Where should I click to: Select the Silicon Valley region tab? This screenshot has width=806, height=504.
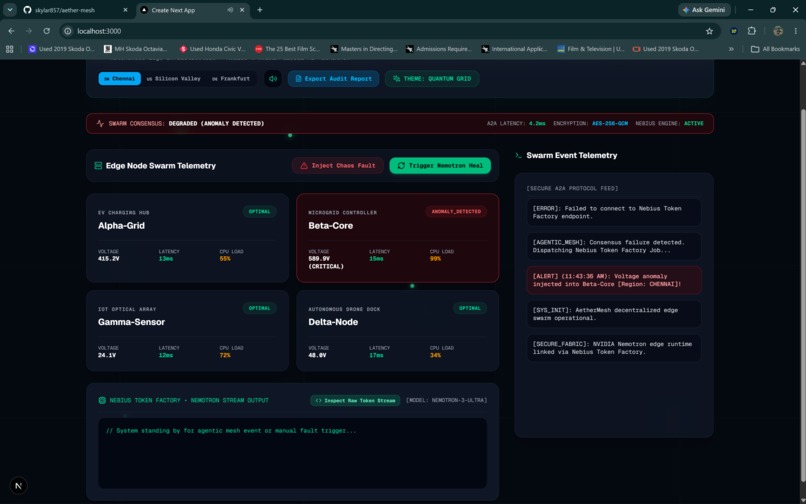click(x=173, y=79)
